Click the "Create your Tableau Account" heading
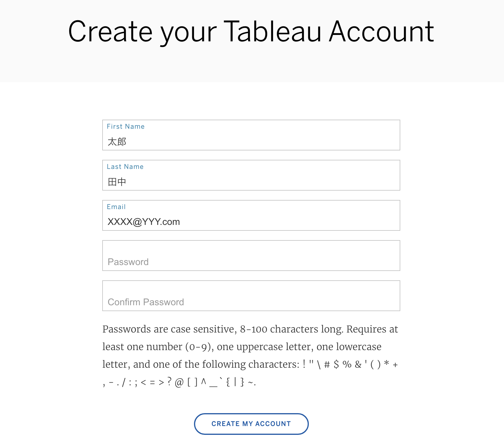Viewport: 504px width, 441px height. click(251, 32)
